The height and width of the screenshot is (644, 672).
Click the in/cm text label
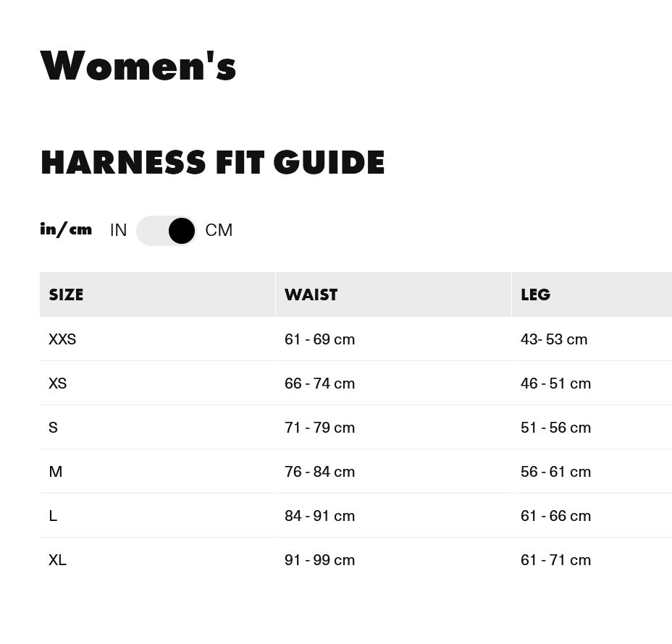[x=66, y=229]
